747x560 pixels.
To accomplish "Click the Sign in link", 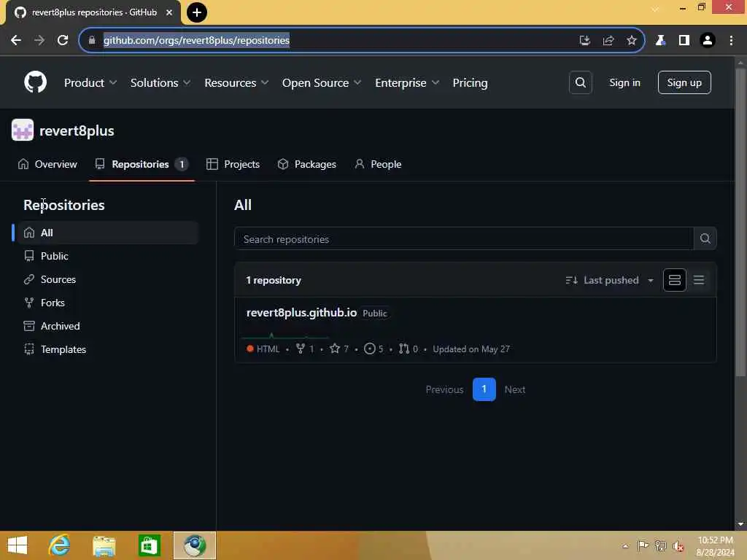I will [x=624, y=82].
